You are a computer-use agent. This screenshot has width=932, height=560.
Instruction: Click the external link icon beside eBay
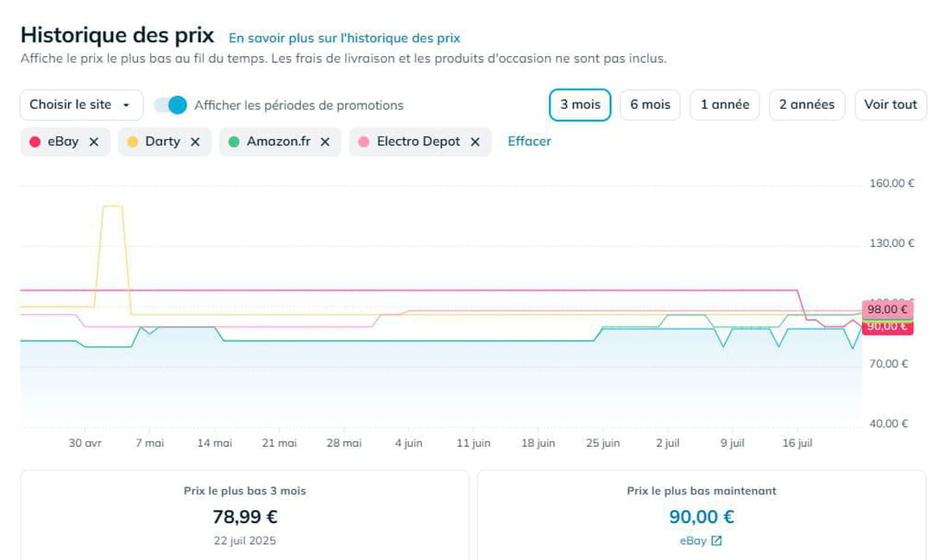click(x=716, y=540)
